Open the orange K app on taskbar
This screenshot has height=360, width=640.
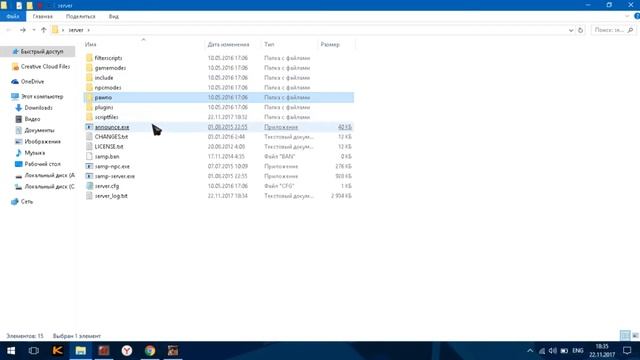pyautogui.click(x=58, y=351)
